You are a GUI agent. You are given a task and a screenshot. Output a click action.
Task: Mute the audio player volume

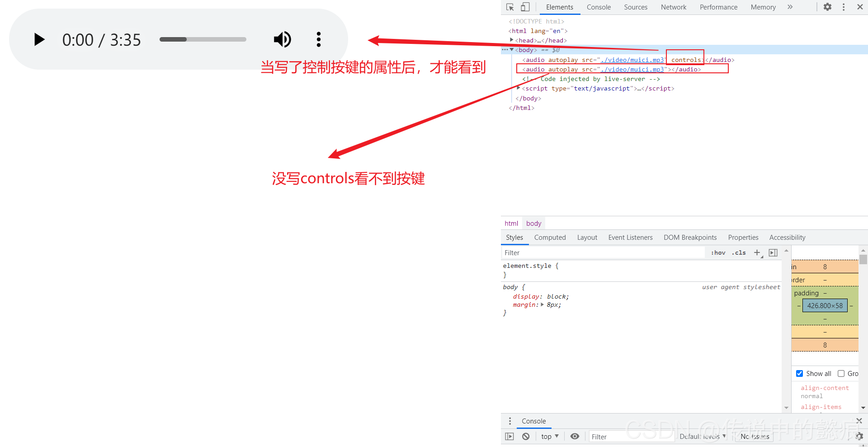pos(283,40)
